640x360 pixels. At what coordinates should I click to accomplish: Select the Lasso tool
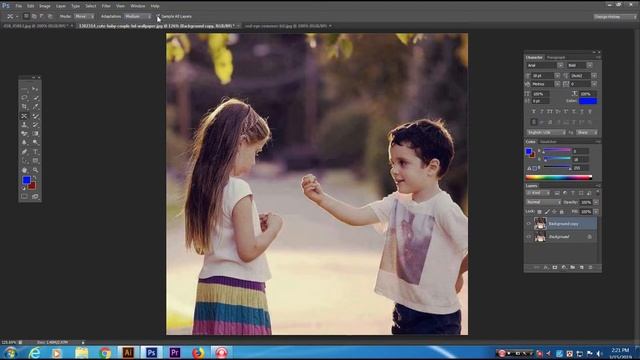pyautogui.click(x=24, y=98)
